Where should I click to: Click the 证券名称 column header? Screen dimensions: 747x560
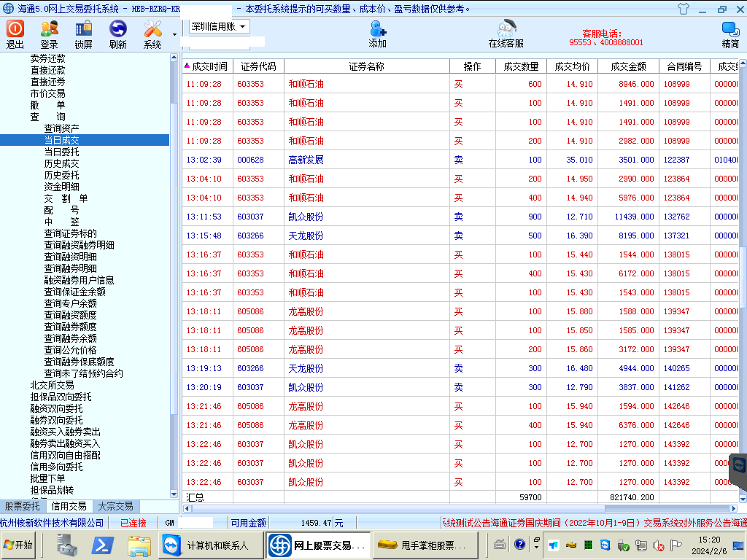[366, 66]
